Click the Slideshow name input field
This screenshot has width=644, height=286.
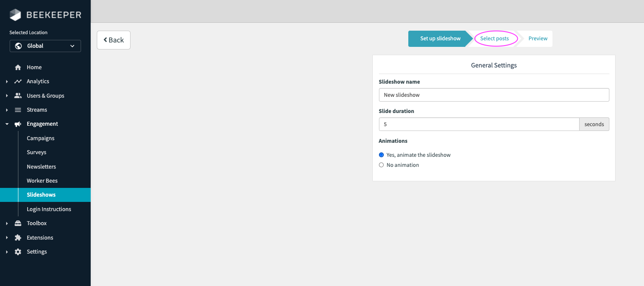tap(494, 95)
